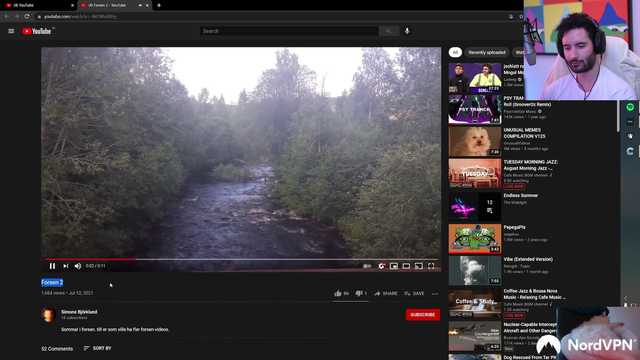
Task: Select the 'All' filter chip
Action: [x=455, y=52]
